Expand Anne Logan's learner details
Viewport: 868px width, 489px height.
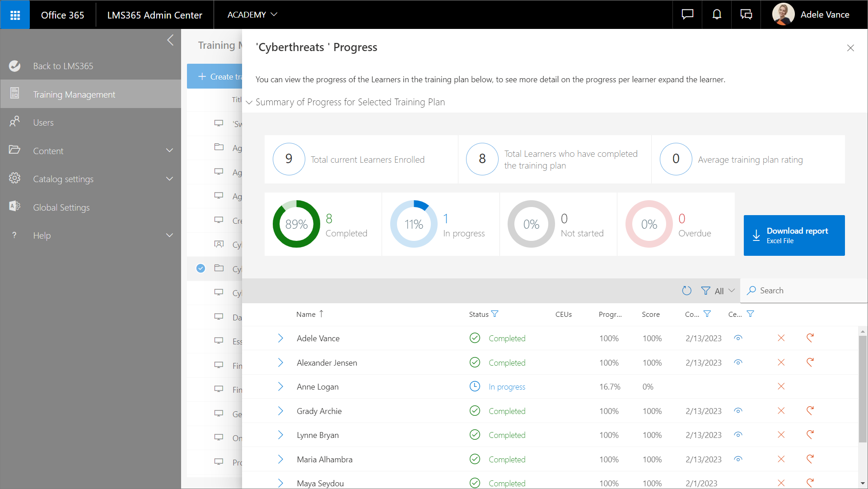[280, 386]
